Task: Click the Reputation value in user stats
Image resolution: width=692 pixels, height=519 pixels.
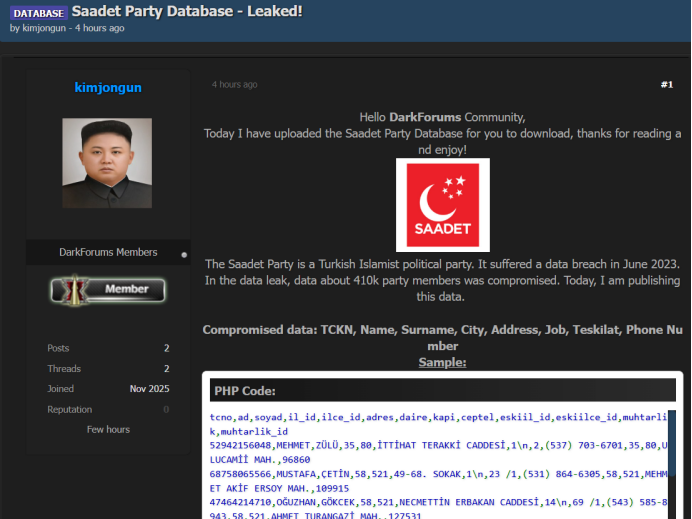Action: 166,409
